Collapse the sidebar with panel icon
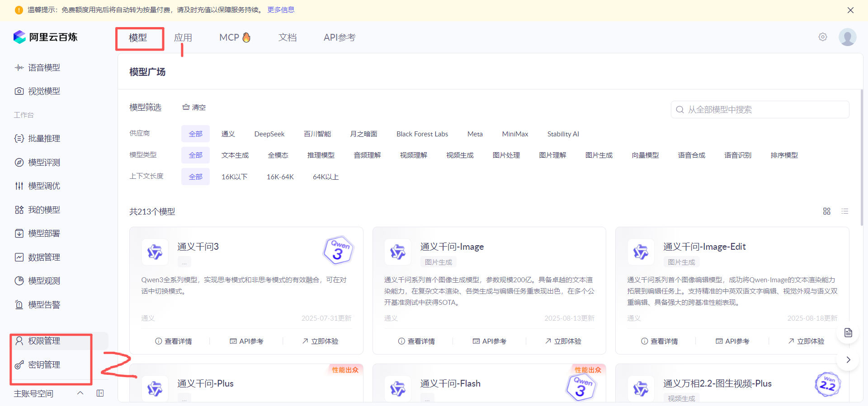This screenshot has height=406, width=868. pyautogui.click(x=100, y=393)
